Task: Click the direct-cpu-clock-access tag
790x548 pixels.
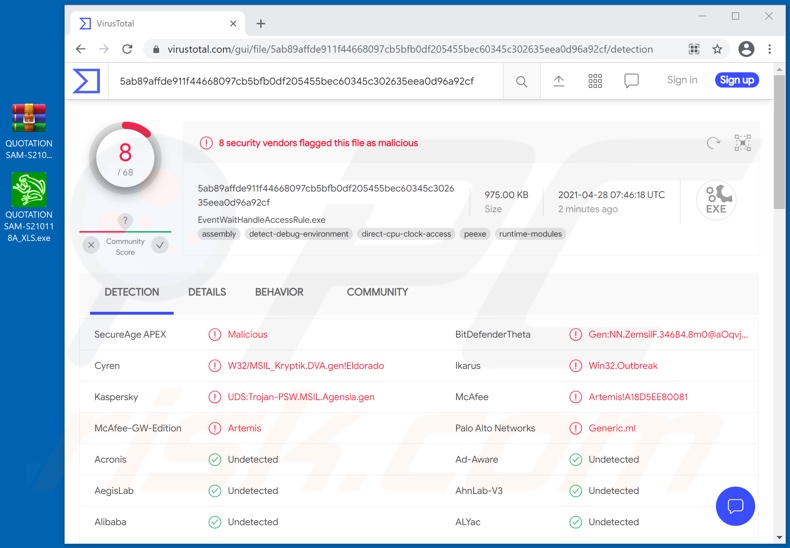Action: (x=406, y=234)
